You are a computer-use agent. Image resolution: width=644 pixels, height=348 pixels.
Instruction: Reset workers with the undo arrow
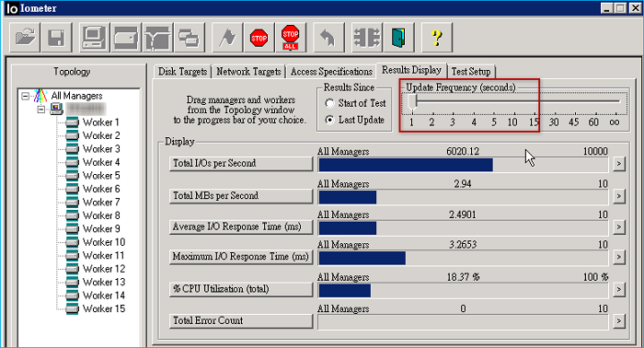pos(328,38)
